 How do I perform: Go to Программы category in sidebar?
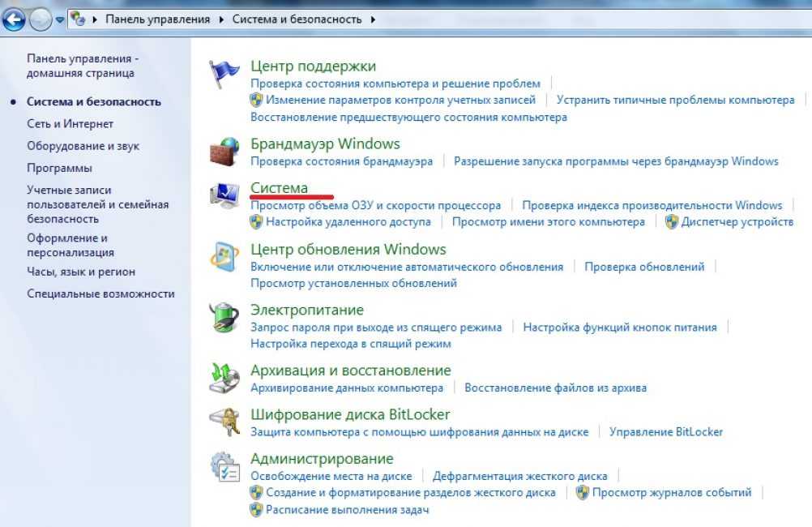pos(59,168)
